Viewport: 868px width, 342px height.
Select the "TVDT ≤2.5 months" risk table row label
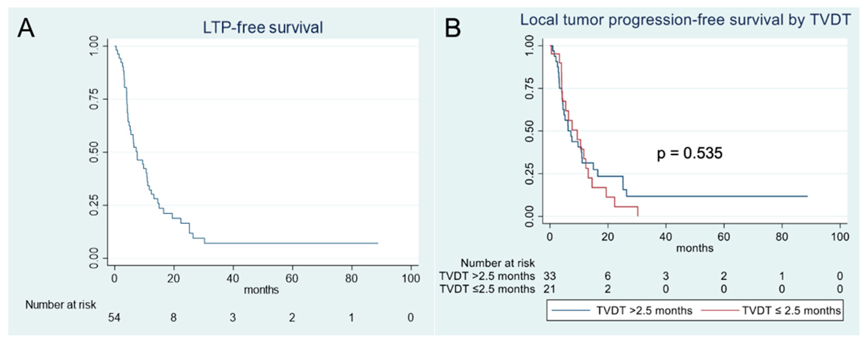pyautogui.click(x=487, y=289)
